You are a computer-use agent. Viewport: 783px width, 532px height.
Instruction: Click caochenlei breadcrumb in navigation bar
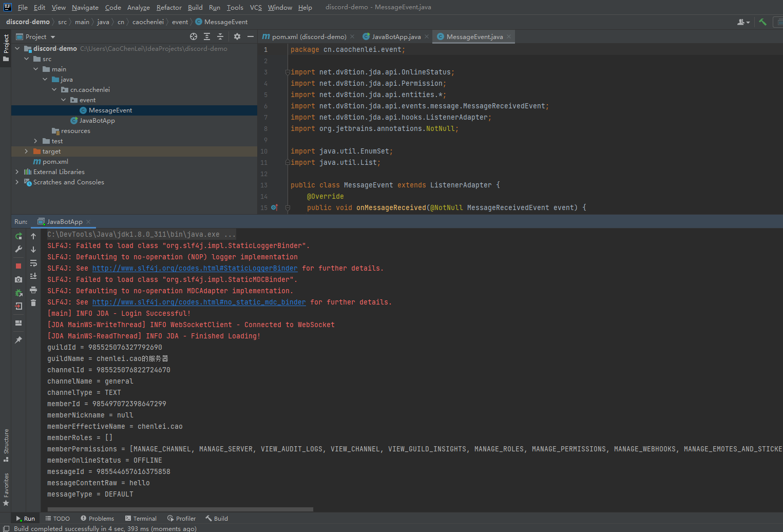pyautogui.click(x=148, y=22)
